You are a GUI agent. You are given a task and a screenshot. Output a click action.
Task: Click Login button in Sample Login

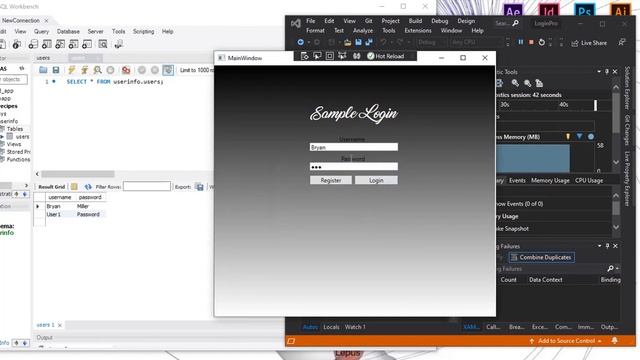tap(376, 180)
